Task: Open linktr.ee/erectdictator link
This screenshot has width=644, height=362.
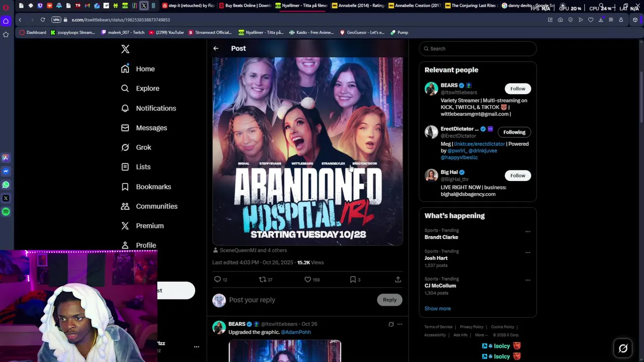Action: [x=479, y=144]
